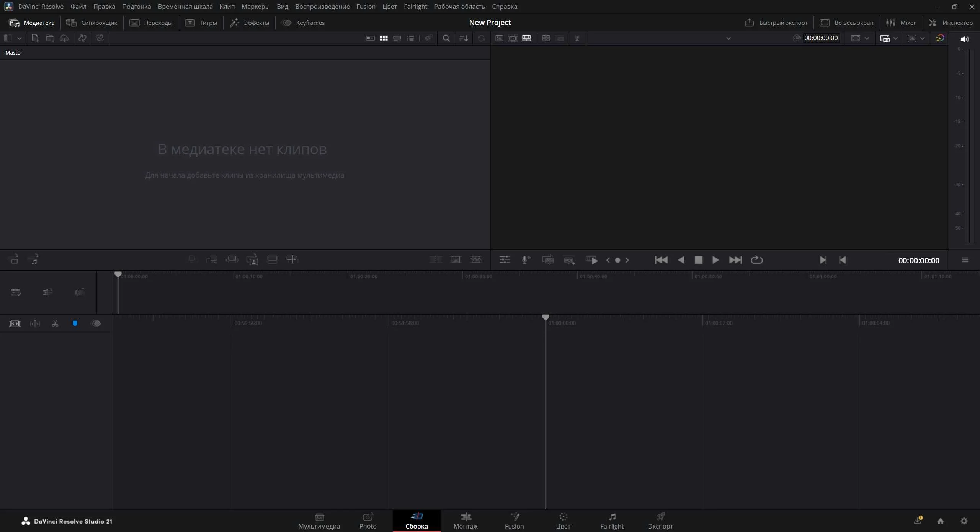Click the upper timeline playhead handle
Image resolution: width=980 pixels, height=532 pixels.
[118, 274]
